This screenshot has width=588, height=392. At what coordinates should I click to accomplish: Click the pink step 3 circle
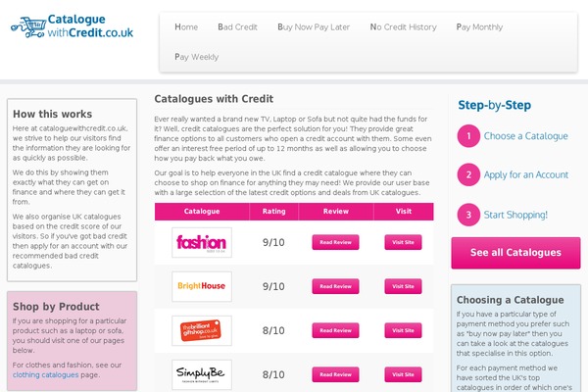468,215
